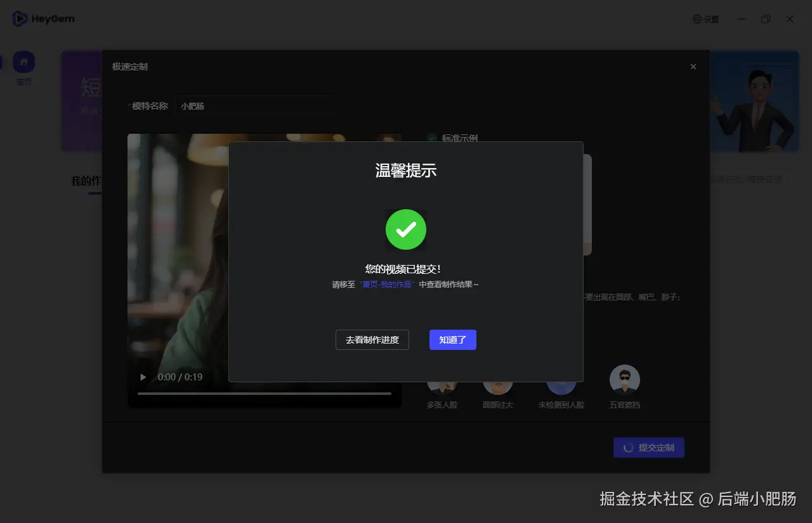Click the 五官遮挡 example avatar
The width and height of the screenshot is (812, 523).
(625, 380)
